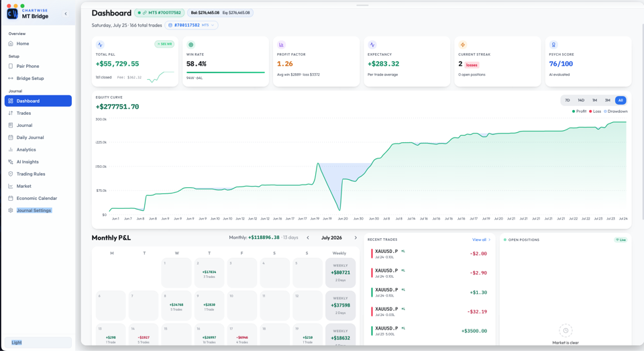The image size is (644, 351).
Task: Toggle the Drawdown legend entry
Action: tap(616, 111)
